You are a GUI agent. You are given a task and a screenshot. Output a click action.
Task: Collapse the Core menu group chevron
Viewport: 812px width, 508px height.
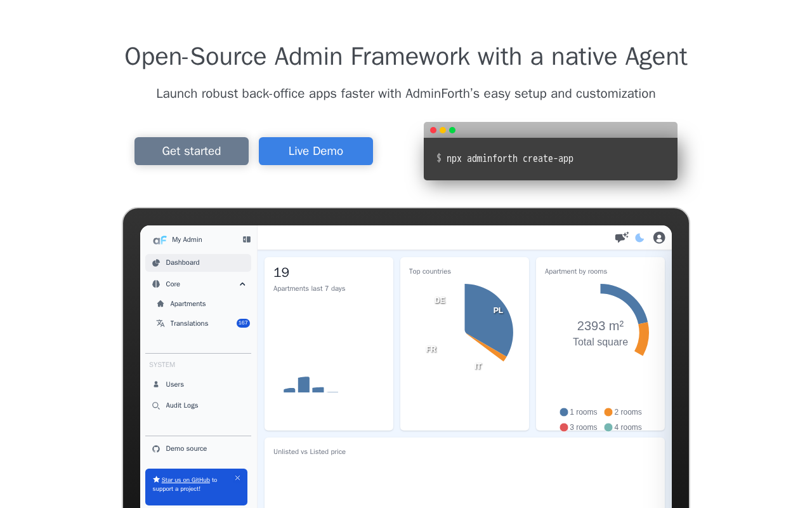point(242,284)
